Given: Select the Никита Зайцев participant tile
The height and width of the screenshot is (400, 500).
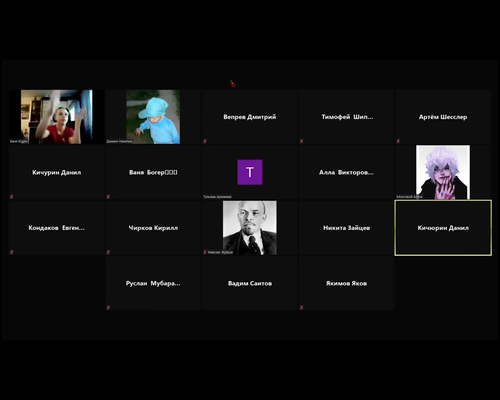Looking at the screenshot, I should [346, 228].
